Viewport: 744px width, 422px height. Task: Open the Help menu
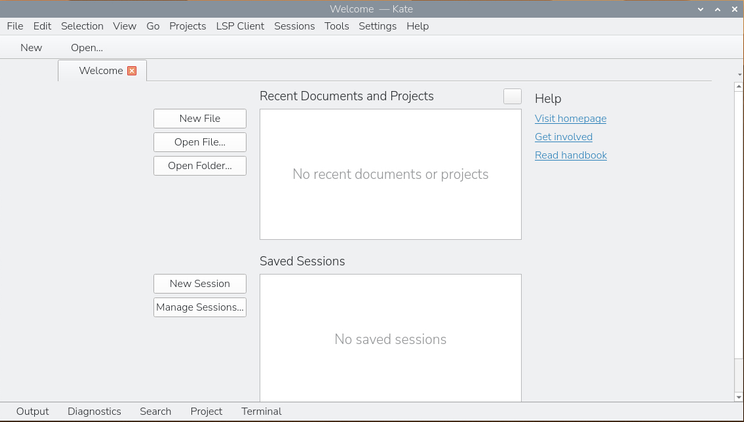418,26
